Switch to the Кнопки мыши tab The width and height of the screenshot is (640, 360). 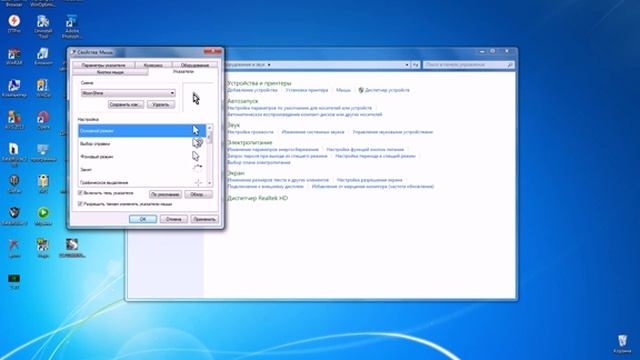(110, 72)
